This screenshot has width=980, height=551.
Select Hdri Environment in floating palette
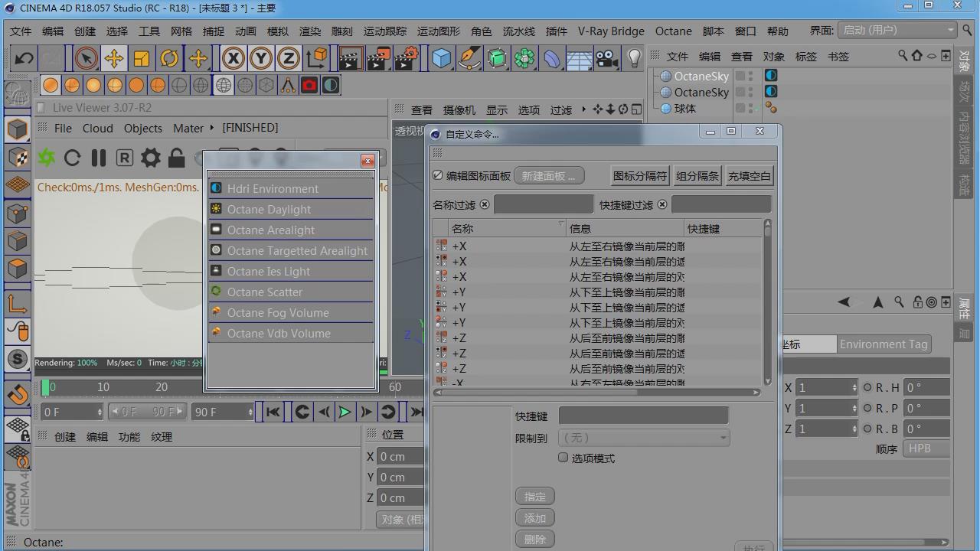click(x=291, y=188)
